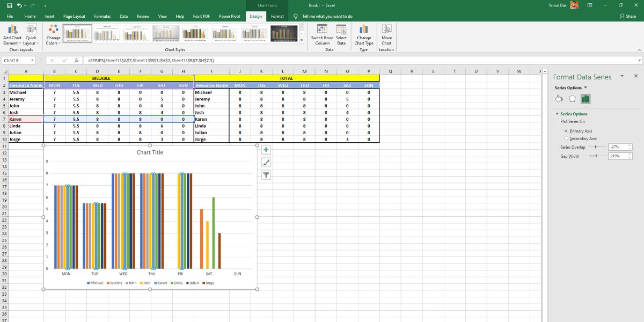Click the Chart Elements plus icon beside chart
This screenshot has width=644, height=322.
[266, 150]
